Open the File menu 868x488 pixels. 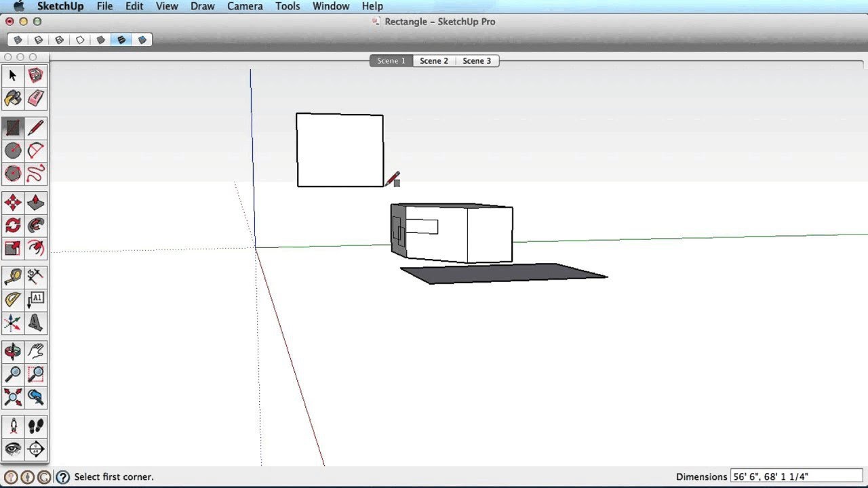[104, 6]
